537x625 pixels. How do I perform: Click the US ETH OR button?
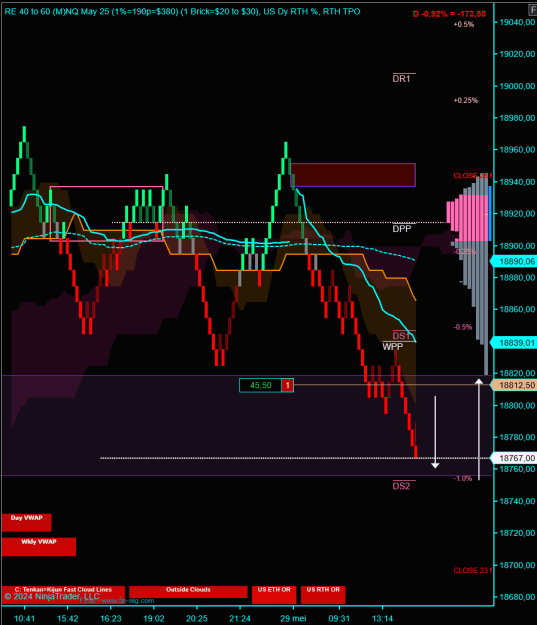[x=274, y=595]
